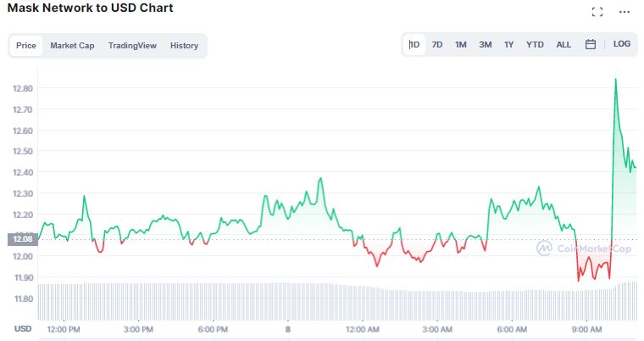Switch to the Market Cap tab
The width and height of the screenshot is (644, 341).
(72, 46)
